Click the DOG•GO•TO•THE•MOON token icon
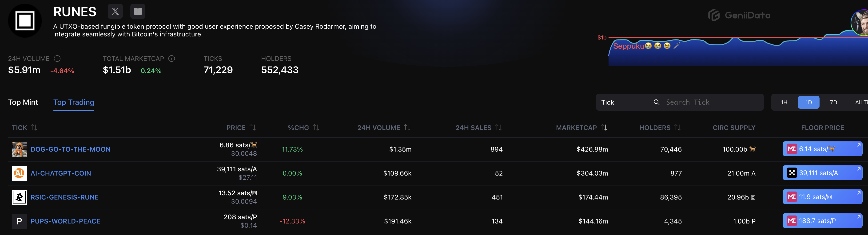 [19, 149]
